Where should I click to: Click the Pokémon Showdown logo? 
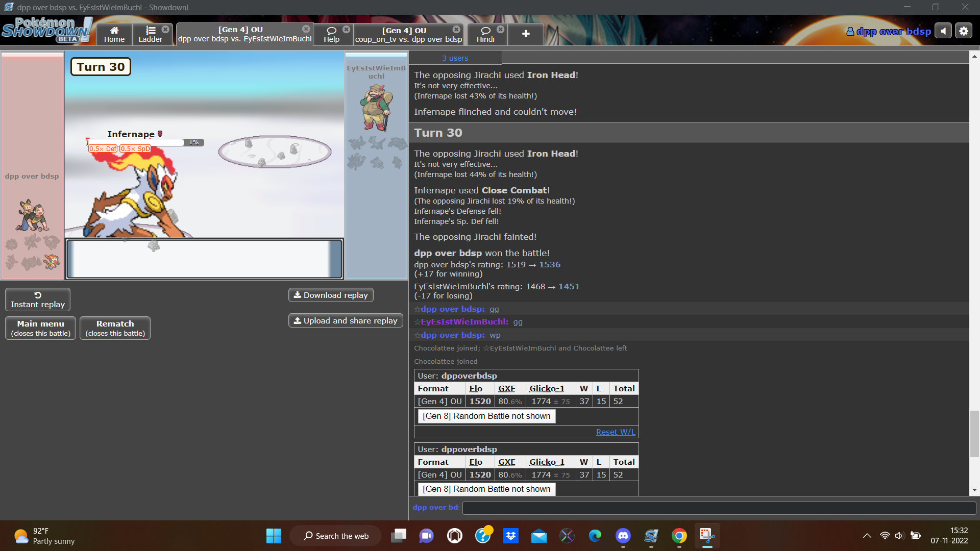[46, 30]
